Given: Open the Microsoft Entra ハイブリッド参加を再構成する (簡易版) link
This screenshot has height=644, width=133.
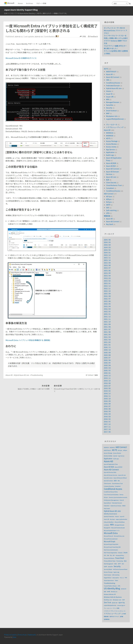Looking at the screenshot, I should click(x=28, y=340).
